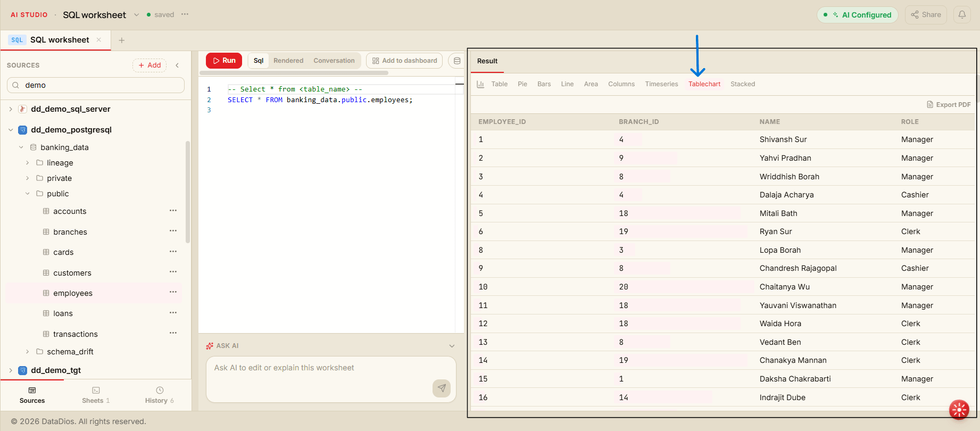Viewport: 980px width, 431px height.
Task: Open options menu for loans table
Action: 173,313
